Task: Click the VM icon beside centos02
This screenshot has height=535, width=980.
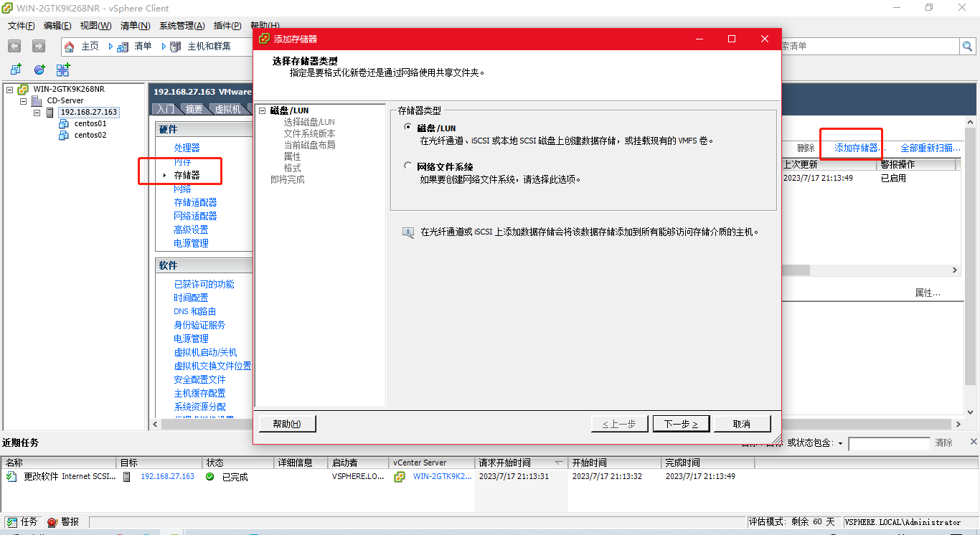Action: 64,136
